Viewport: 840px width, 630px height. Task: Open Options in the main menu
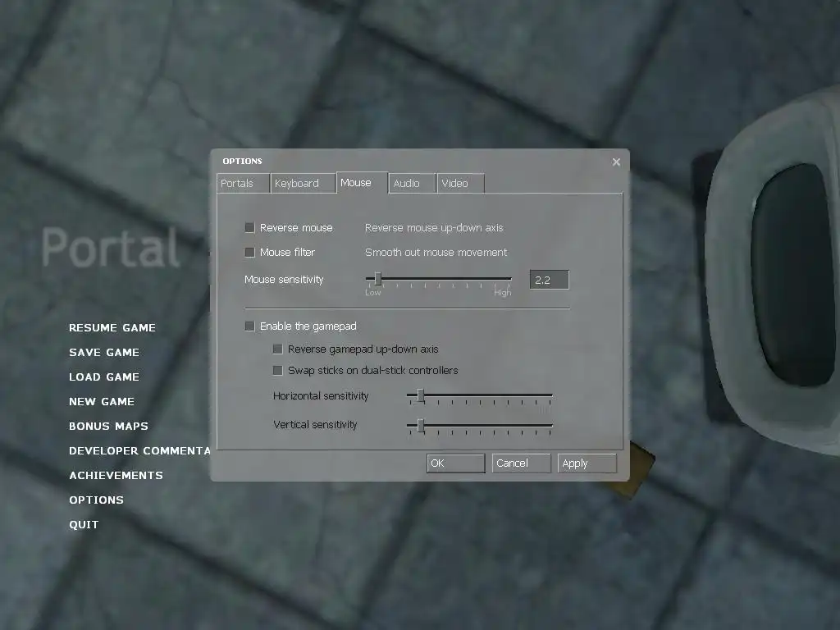tap(96, 500)
